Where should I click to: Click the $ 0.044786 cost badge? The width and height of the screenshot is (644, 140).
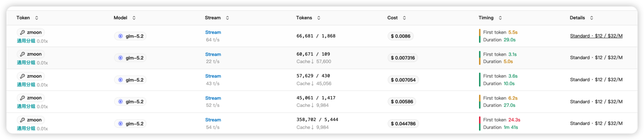pyautogui.click(x=403, y=124)
